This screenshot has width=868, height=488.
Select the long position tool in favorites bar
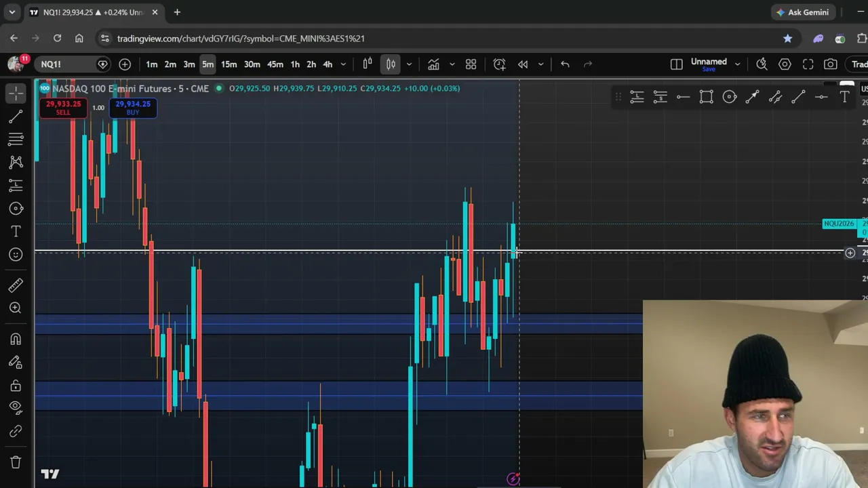click(637, 98)
